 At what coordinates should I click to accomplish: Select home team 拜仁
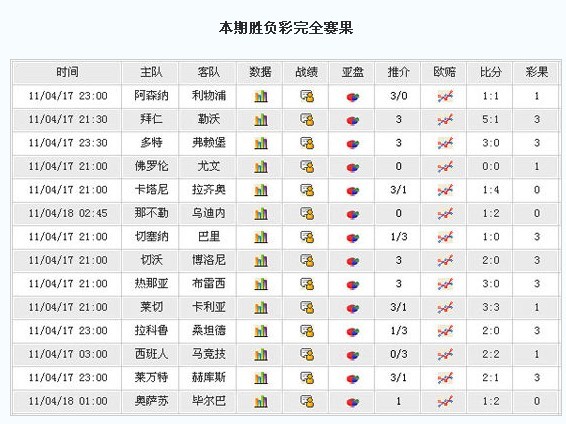(151, 119)
